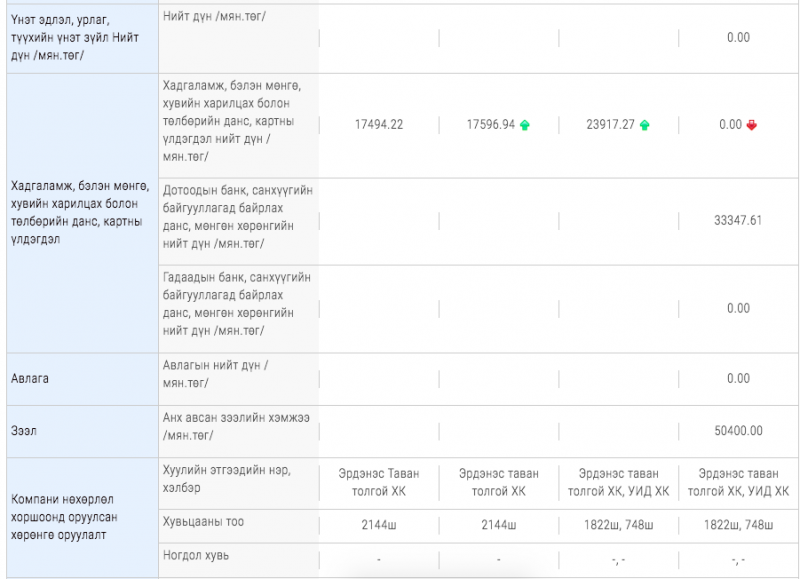Click the Хувьцааны тоо row label
The image size is (800, 579).
(203, 522)
